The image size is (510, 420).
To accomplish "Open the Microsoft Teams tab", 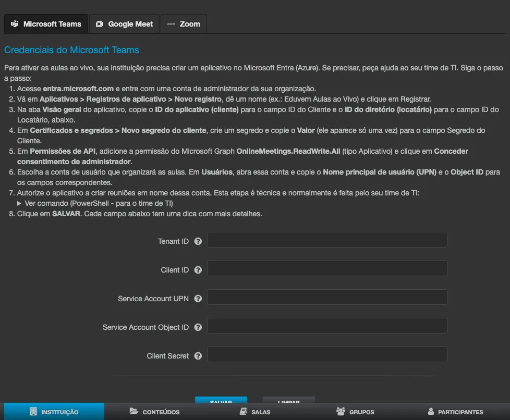I will pyautogui.click(x=46, y=24).
